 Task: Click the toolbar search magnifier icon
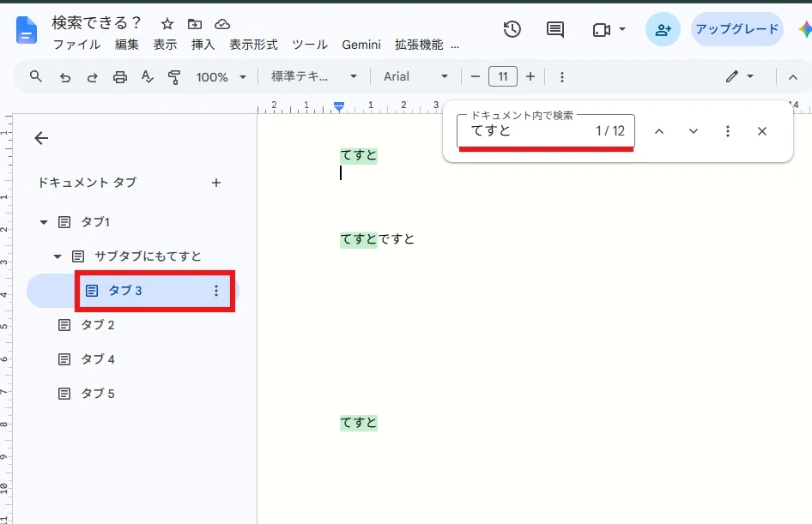(x=36, y=76)
